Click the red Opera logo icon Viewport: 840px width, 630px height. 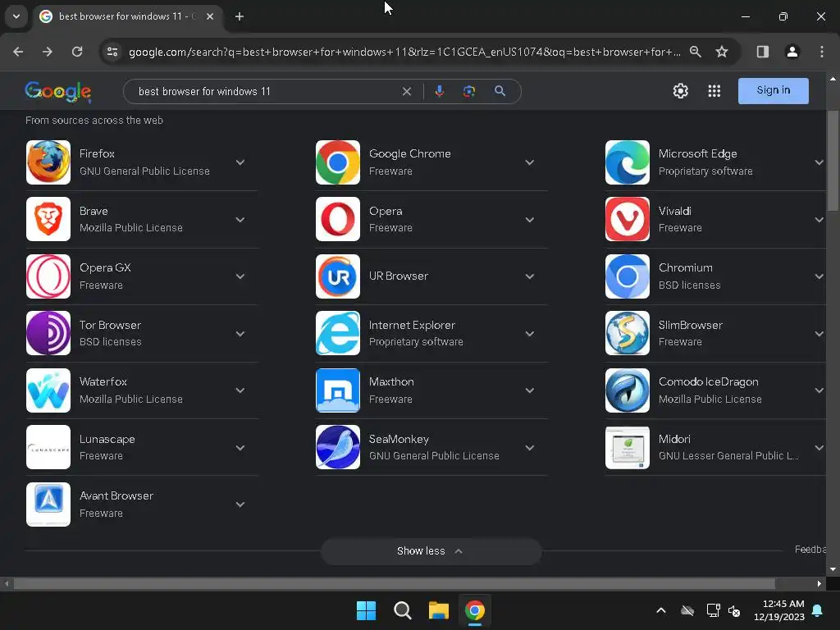click(337, 219)
